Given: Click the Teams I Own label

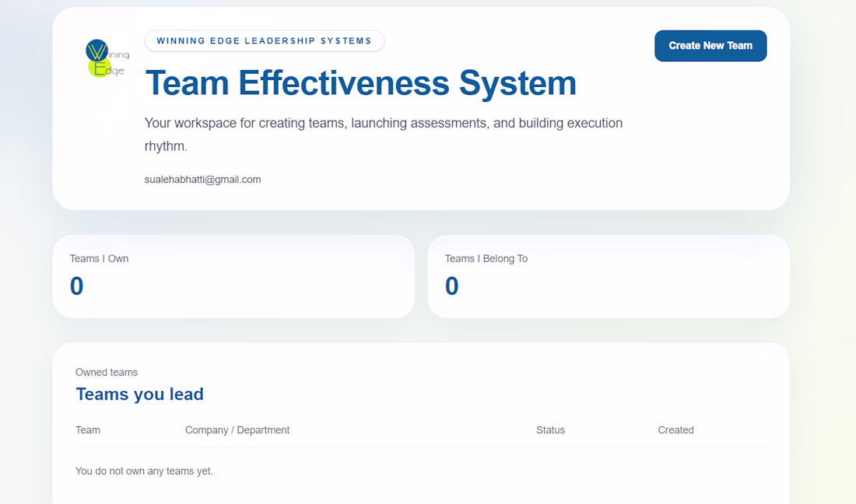Looking at the screenshot, I should (99, 258).
